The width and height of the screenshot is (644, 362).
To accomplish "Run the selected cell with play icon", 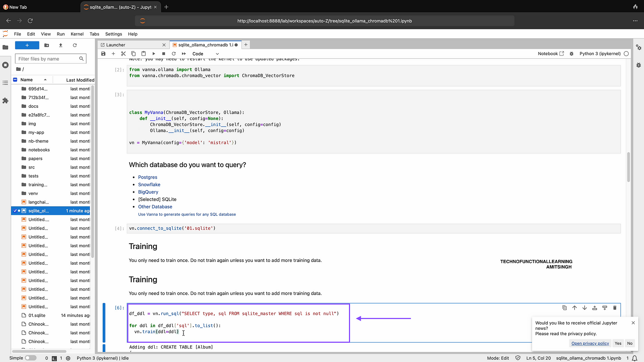I will pyautogui.click(x=154, y=53).
